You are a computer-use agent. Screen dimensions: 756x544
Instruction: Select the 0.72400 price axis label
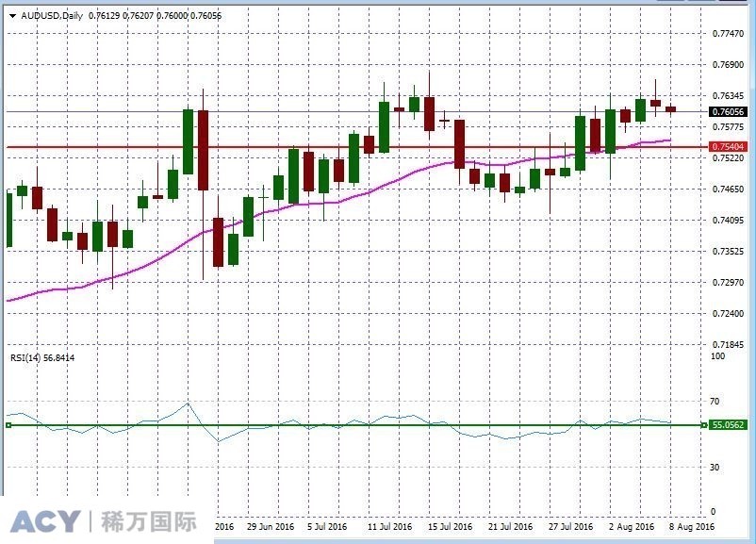point(728,313)
